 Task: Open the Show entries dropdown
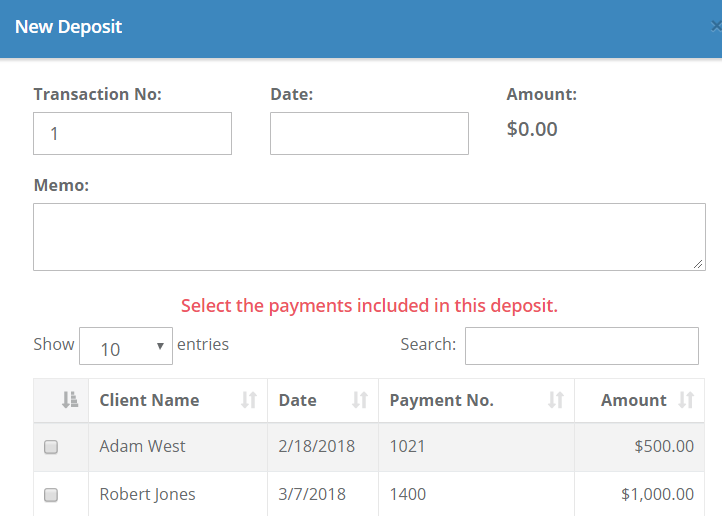125,347
